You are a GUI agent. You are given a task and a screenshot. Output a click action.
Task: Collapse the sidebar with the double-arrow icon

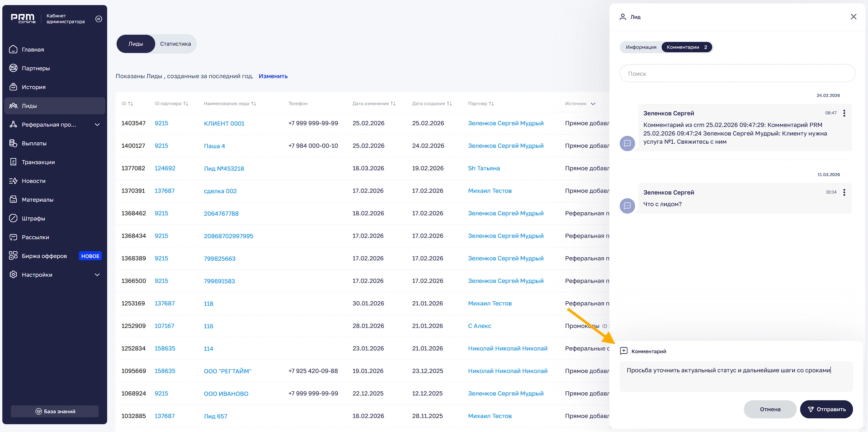[x=99, y=19]
